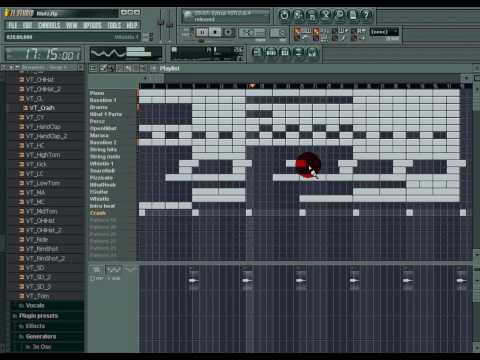Open the VIEW menu
The width and height of the screenshot is (480, 360).
(x=71, y=25)
